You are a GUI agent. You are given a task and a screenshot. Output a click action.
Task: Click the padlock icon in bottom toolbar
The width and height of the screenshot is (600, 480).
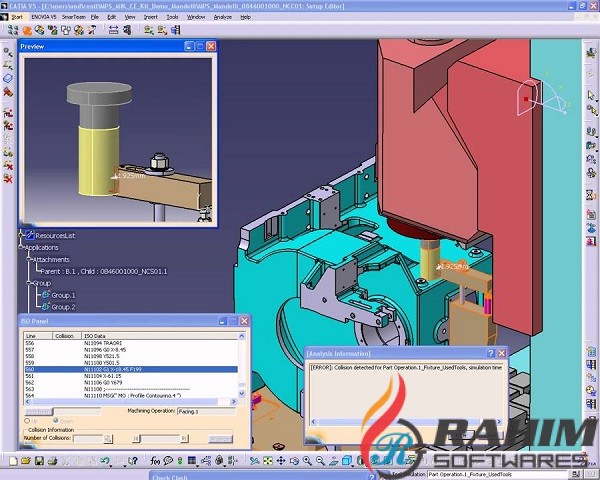(x=220, y=460)
